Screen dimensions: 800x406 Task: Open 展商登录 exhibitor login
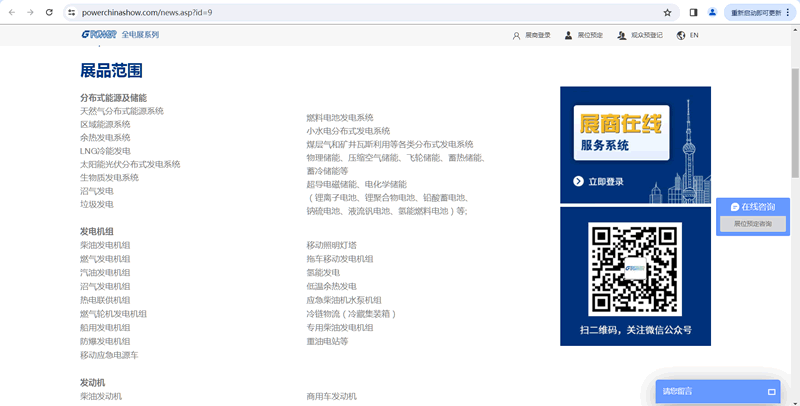pyautogui.click(x=531, y=35)
